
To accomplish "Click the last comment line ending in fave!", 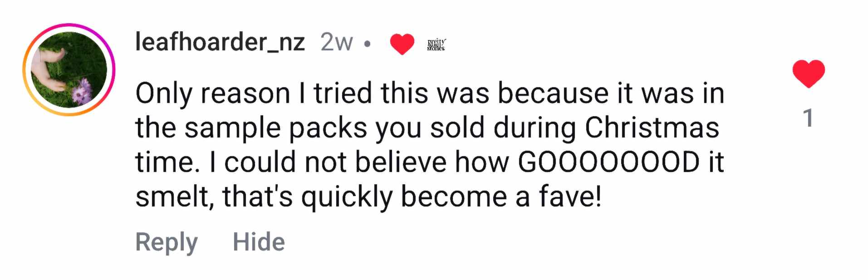I will tap(368, 196).
